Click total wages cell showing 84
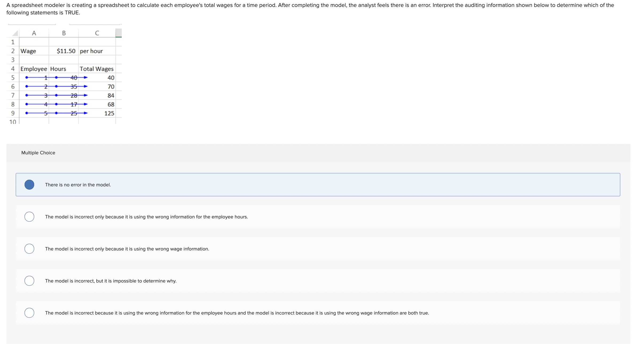The width and height of the screenshot is (644, 353). (x=111, y=96)
